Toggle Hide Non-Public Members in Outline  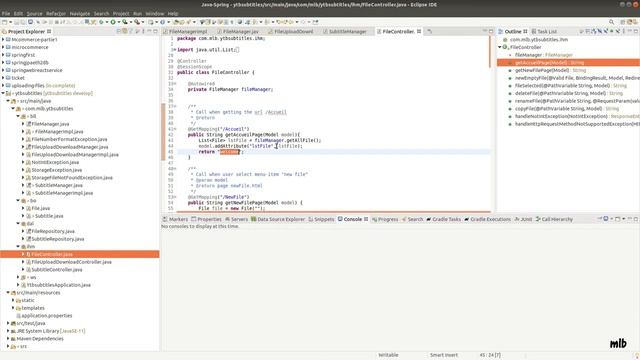tap(612, 31)
